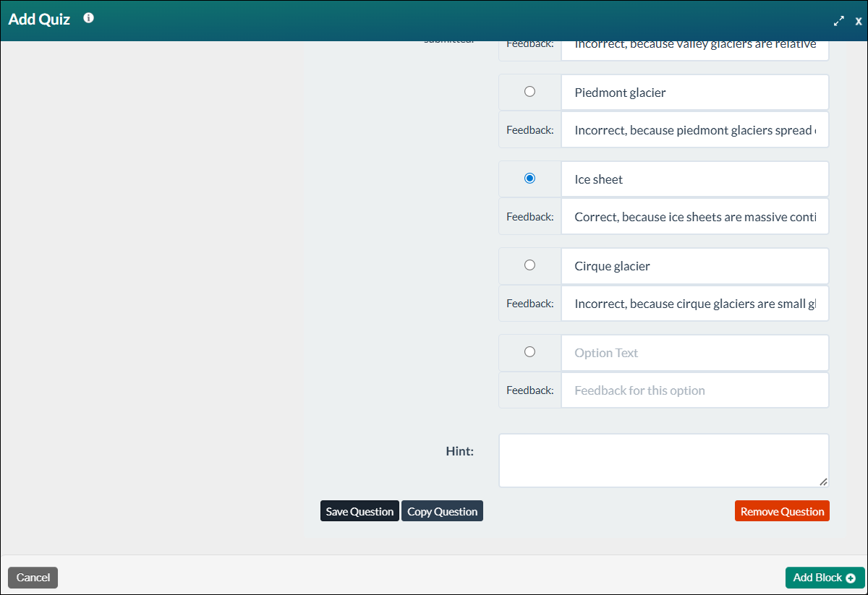868x595 pixels.
Task: Select the radio button for the empty option
Action: 529,352
